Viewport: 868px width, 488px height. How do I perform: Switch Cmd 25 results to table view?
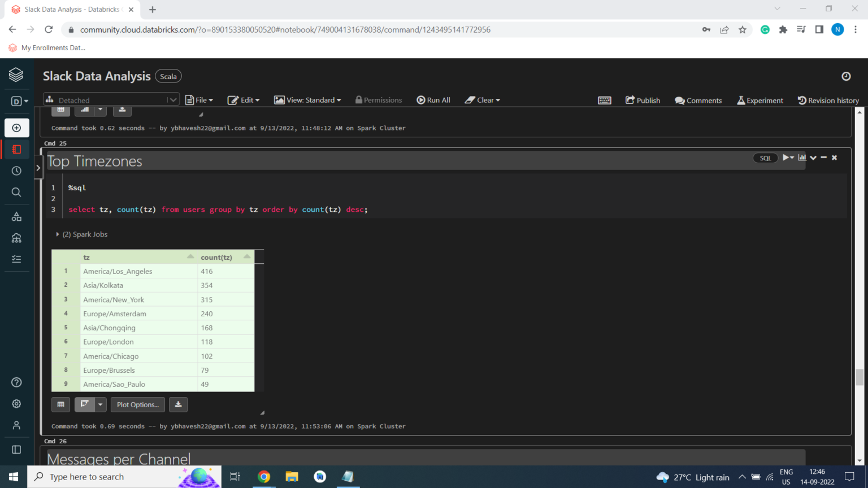click(61, 404)
